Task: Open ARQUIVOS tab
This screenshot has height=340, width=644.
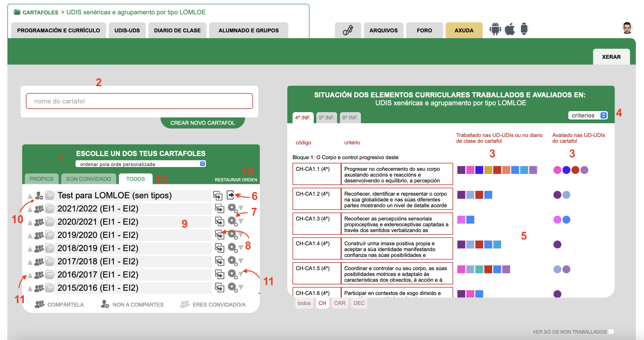Action: pyautogui.click(x=383, y=30)
